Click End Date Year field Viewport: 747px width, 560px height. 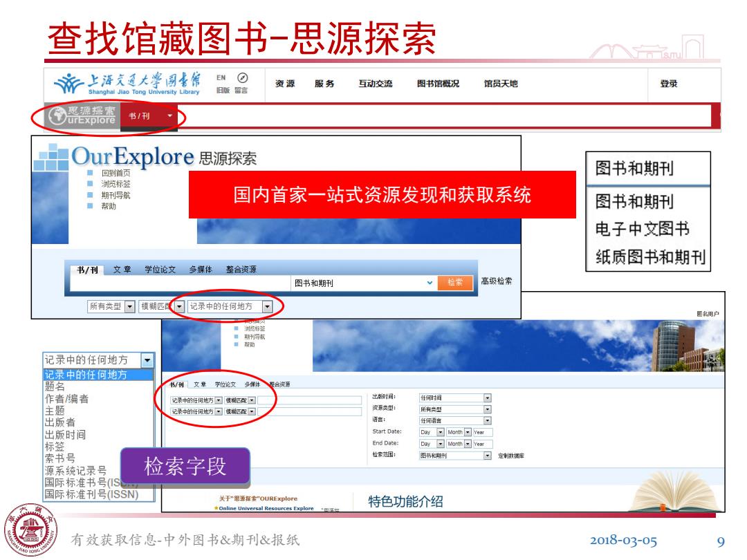(483, 443)
